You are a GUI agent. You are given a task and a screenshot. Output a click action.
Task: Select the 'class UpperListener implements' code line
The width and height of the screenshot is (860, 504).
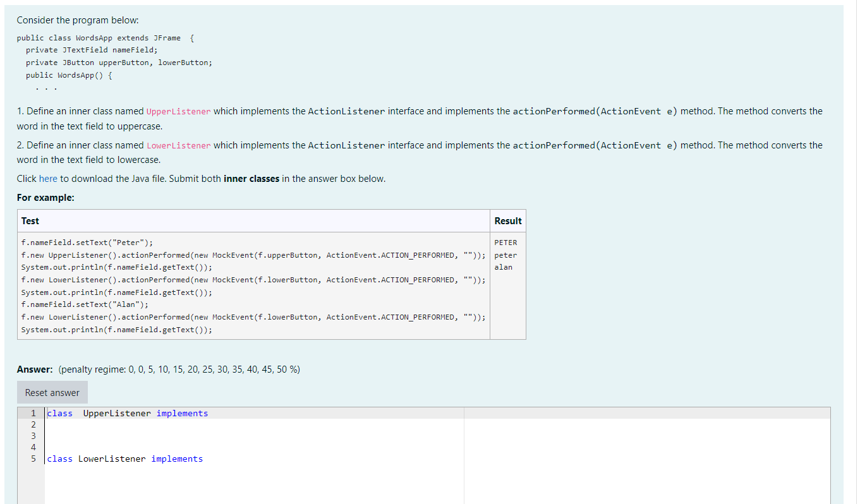click(126, 413)
